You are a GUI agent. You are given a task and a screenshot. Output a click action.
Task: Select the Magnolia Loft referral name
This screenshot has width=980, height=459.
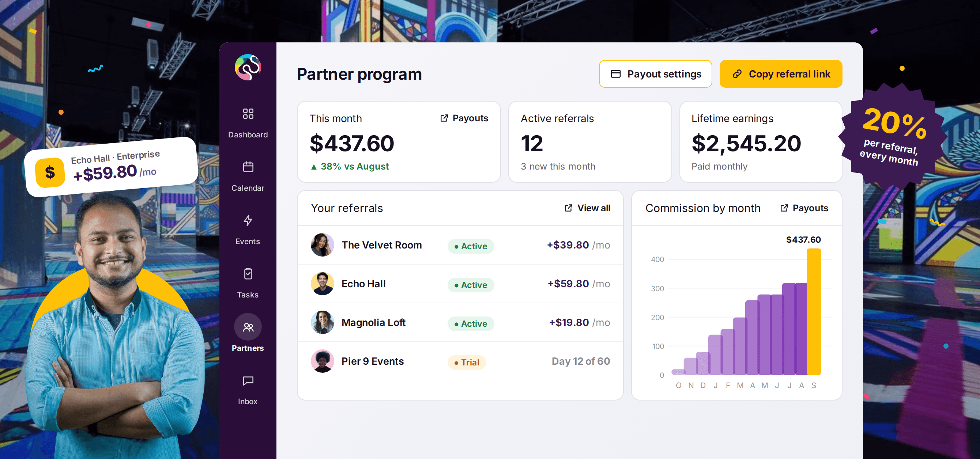(x=373, y=322)
